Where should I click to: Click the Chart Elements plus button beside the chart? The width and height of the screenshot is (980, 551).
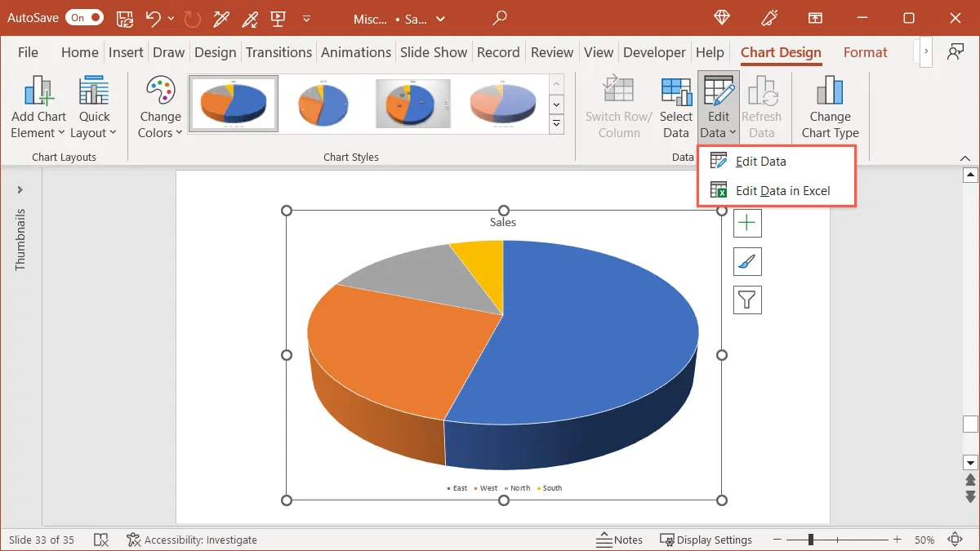pyautogui.click(x=747, y=223)
